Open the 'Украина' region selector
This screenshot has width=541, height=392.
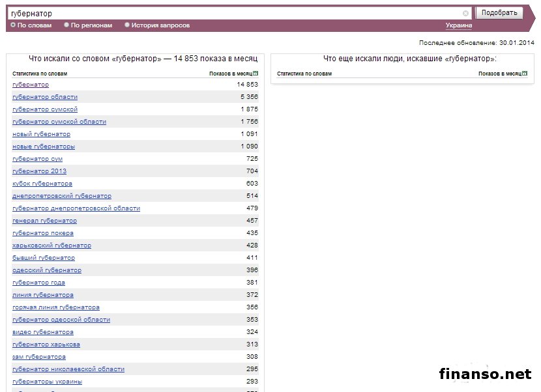pyautogui.click(x=459, y=25)
